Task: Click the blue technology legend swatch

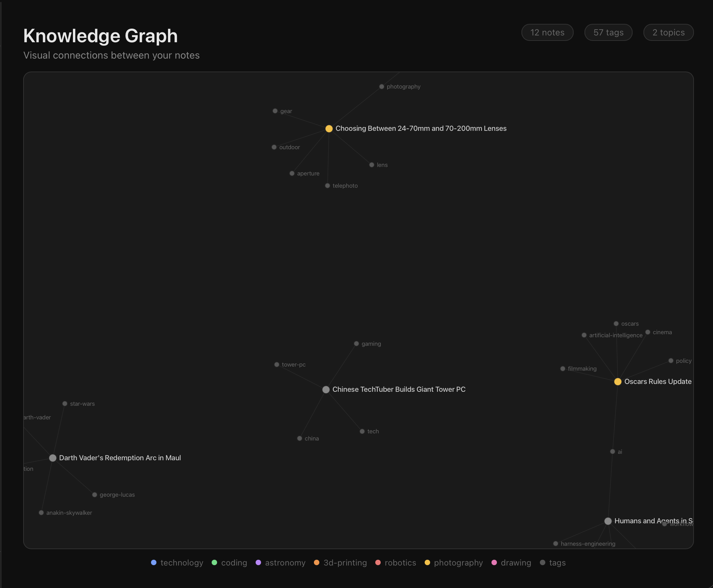Action: 154,563
